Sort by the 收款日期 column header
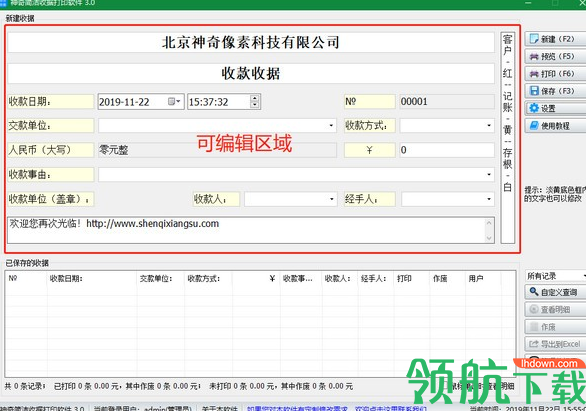The image size is (586, 411). [x=92, y=278]
